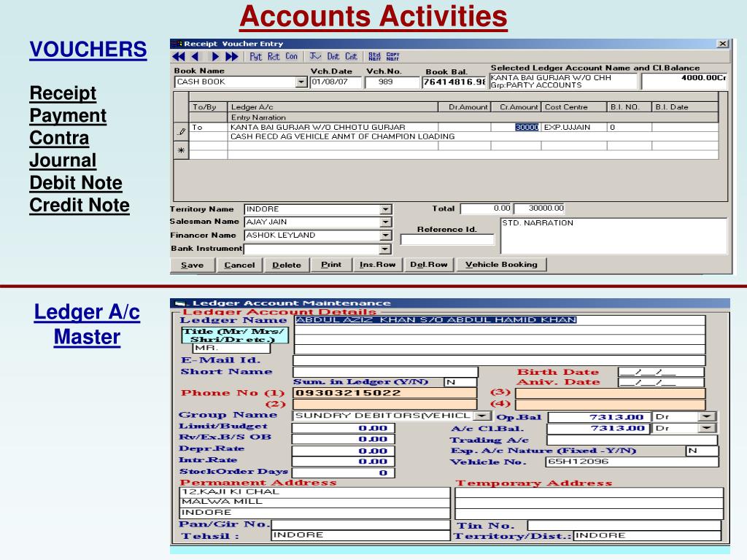
Task: Click the Cancel button
Action: pyautogui.click(x=239, y=265)
